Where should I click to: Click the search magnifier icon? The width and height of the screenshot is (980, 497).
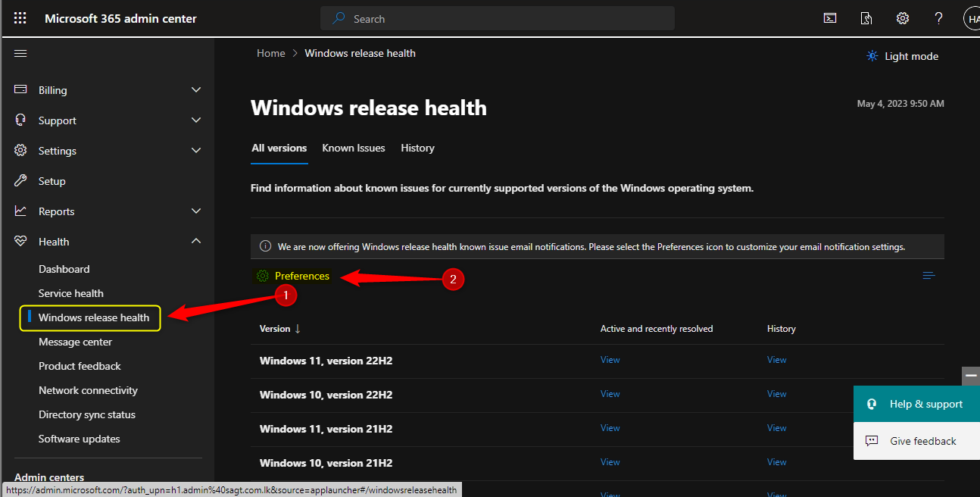click(339, 18)
